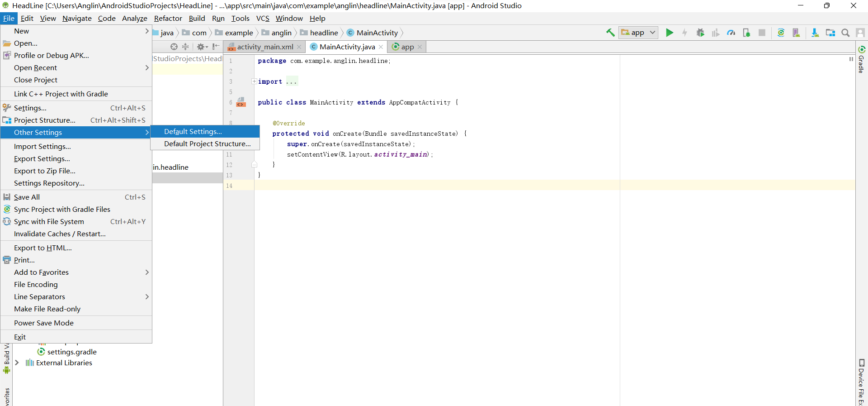Image resolution: width=868 pixels, height=406 pixels.
Task: Toggle Power Save Mode
Action: (x=76, y=323)
